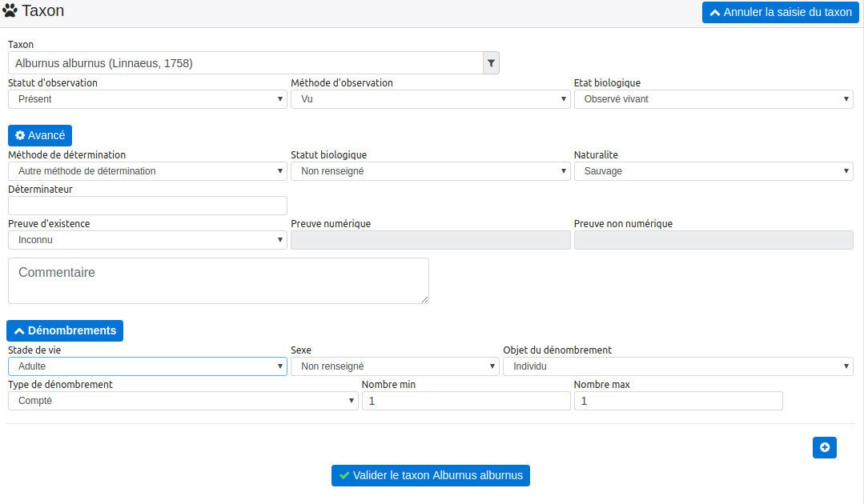Open the Méthode de détermination dropdown
The height and width of the screenshot is (504, 864).
(x=147, y=171)
